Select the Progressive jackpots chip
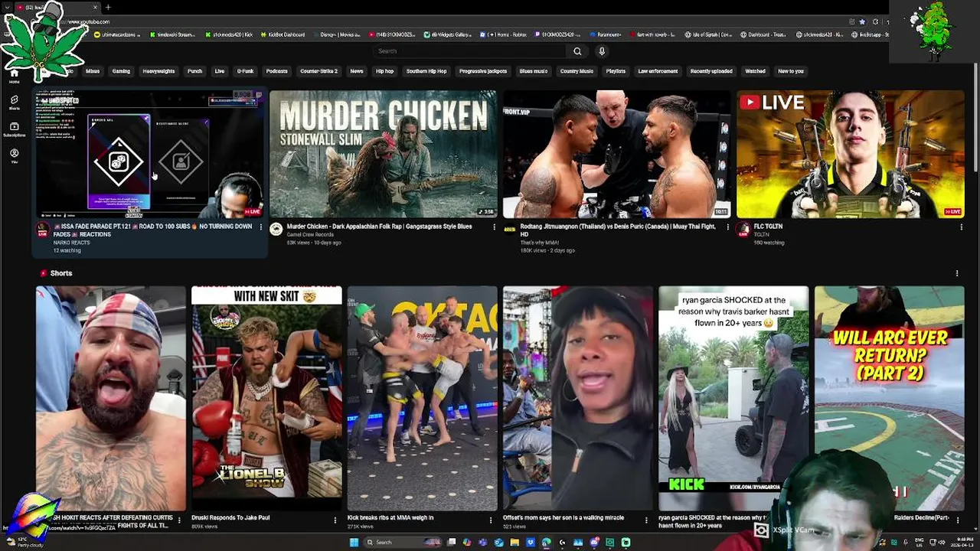 [x=483, y=71]
